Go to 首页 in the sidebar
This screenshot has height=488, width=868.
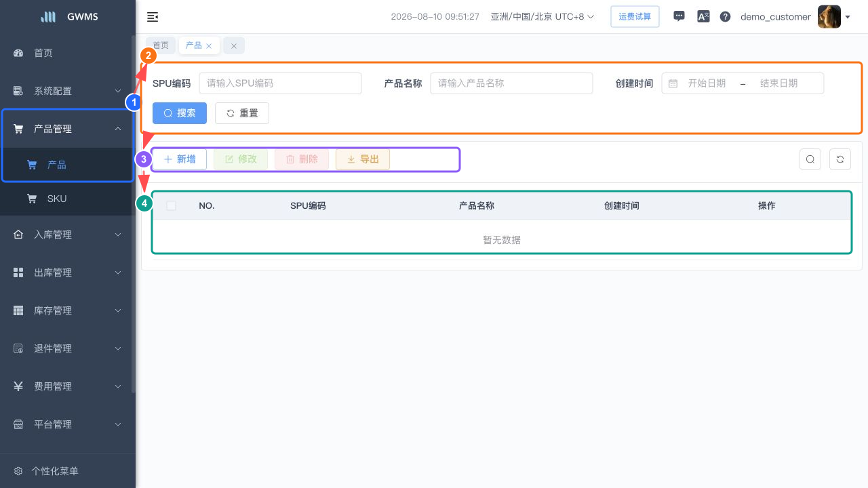pos(68,53)
